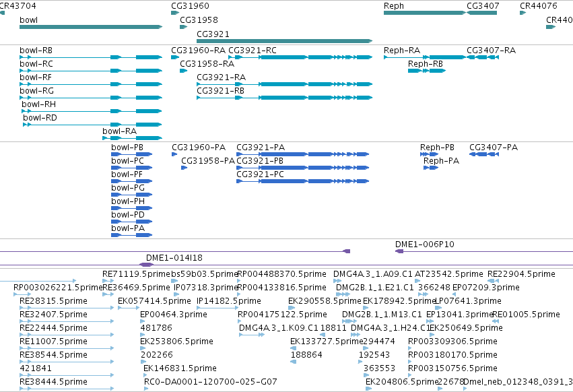Screen dimensions: 573x392
Task: Select cDNA RP004175122.5prime label
Action: pyautogui.click(x=282, y=315)
